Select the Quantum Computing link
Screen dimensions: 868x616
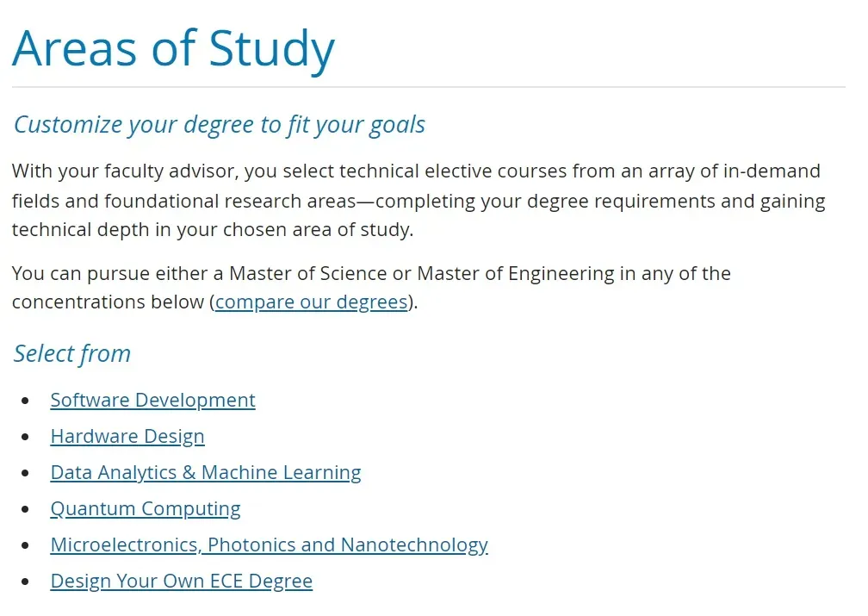pos(146,509)
